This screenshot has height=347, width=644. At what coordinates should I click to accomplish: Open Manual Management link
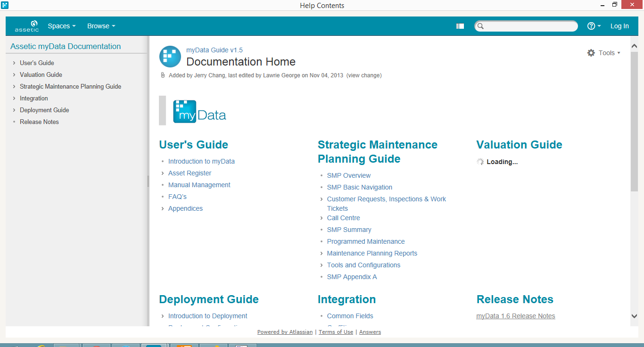pyautogui.click(x=199, y=185)
